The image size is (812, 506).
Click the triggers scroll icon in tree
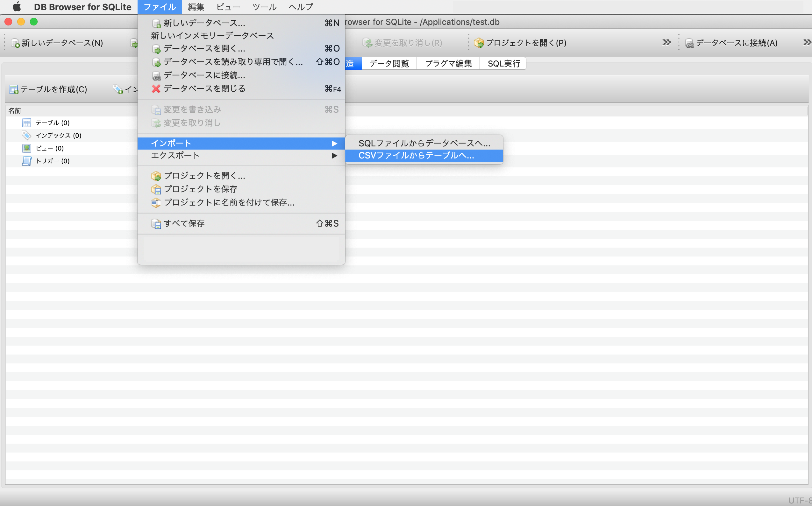26,161
